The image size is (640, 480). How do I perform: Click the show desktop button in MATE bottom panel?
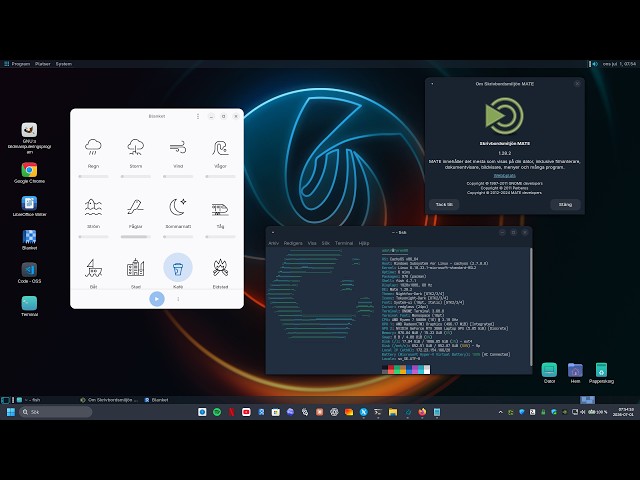point(5,400)
